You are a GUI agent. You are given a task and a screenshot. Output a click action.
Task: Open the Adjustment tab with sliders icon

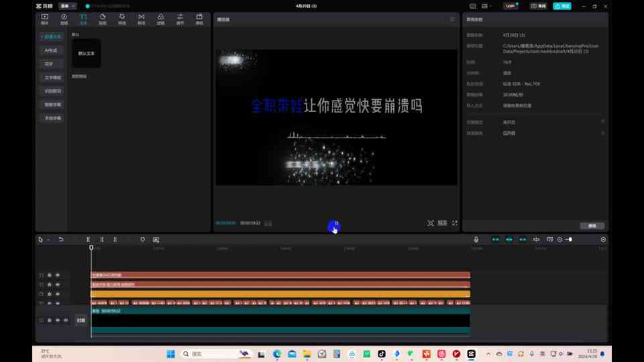tap(180, 19)
